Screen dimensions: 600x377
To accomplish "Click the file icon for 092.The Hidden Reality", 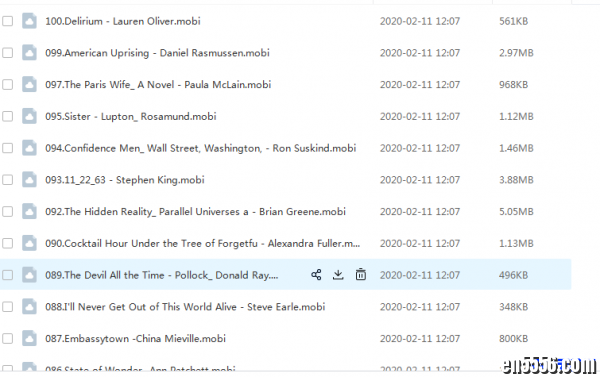I will point(29,212).
